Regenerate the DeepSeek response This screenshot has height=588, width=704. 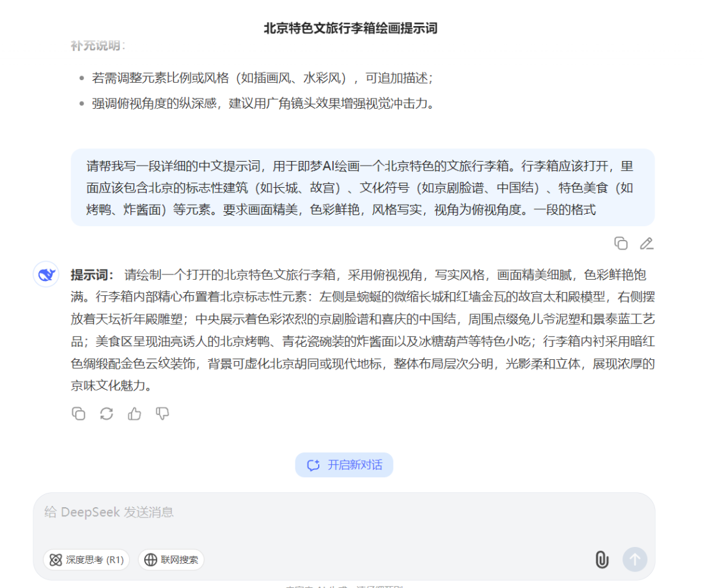[x=106, y=413]
